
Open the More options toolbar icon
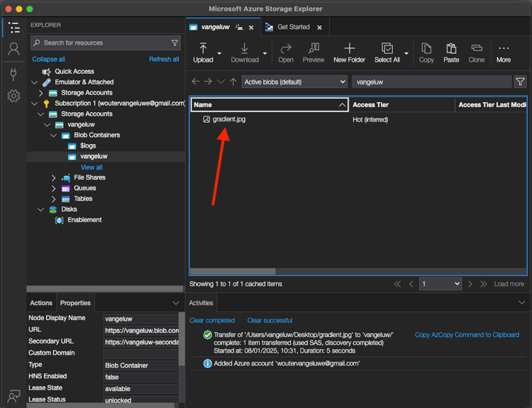click(x=504, y=53)
